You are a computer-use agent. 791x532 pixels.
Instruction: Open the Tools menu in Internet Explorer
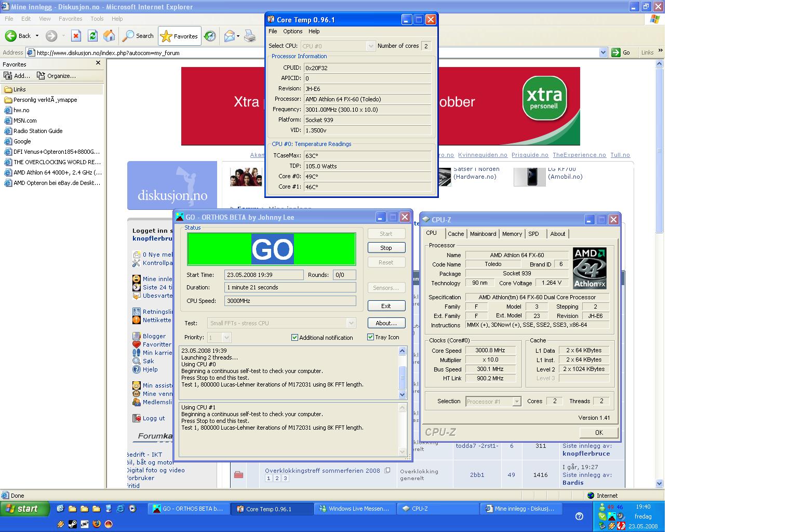pyautogui.click(x=97, y=19)
